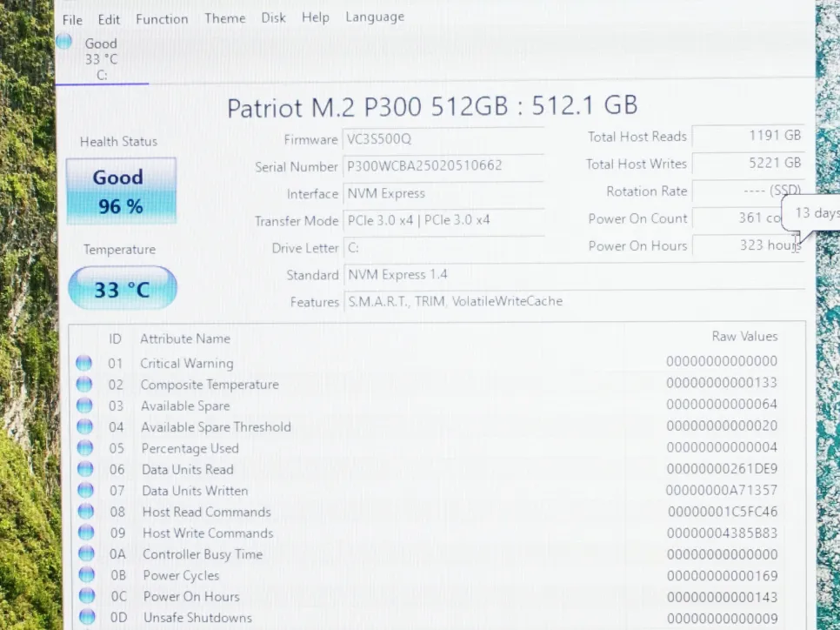Click the Data Units Written status orb
This screenshot has height=630, width=840.
(85, 491)
